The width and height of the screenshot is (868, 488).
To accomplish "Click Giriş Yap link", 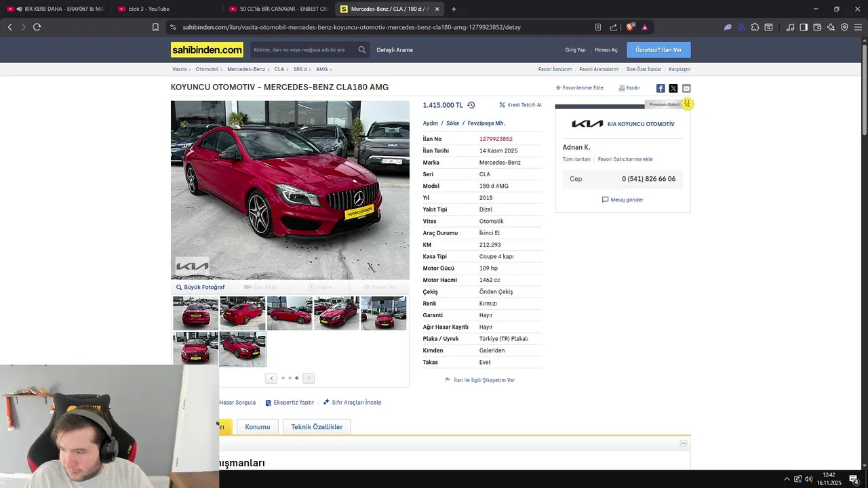I will [x=575, y=50].
